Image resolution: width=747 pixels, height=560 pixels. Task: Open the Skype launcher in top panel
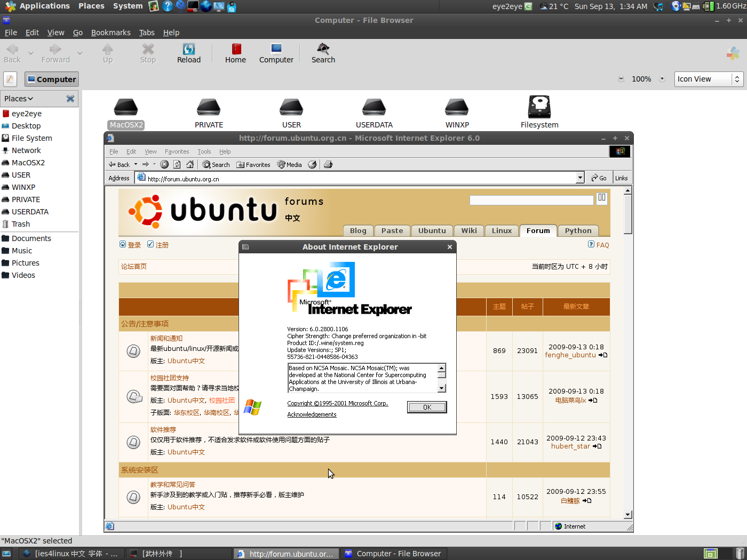232,7
